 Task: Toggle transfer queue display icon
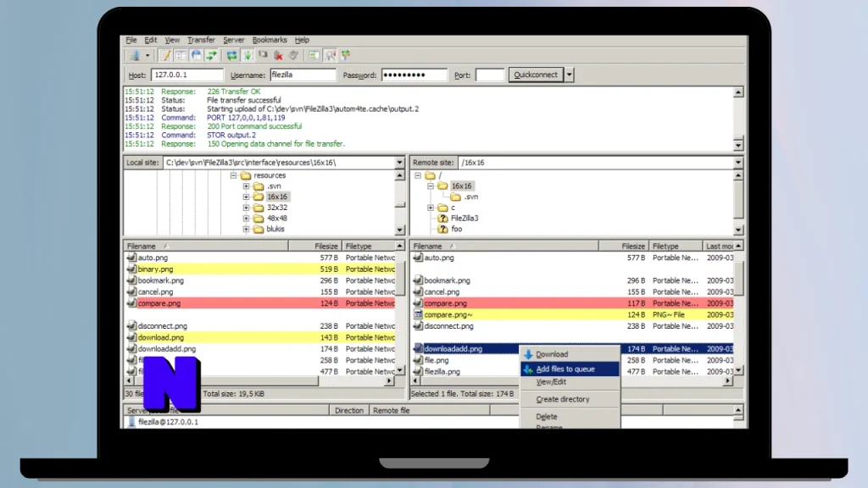[x=211, y=55]
